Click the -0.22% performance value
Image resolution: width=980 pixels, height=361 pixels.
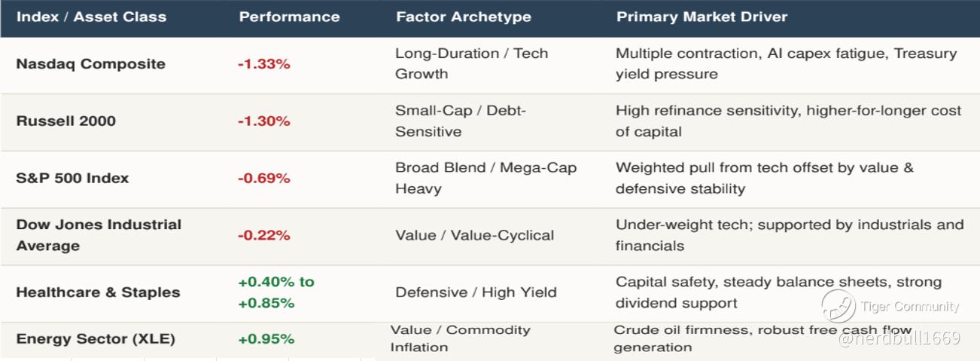(263, 235)
